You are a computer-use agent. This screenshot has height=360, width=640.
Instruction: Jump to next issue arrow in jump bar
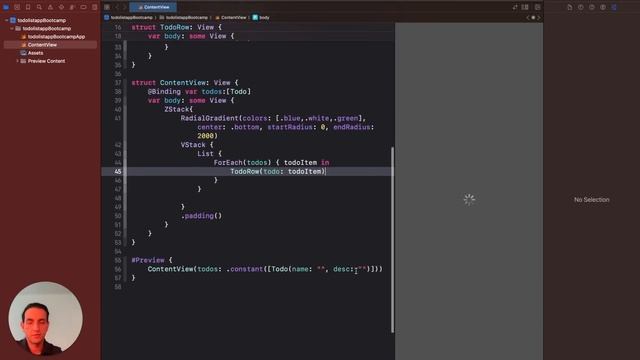coord(539,18)
